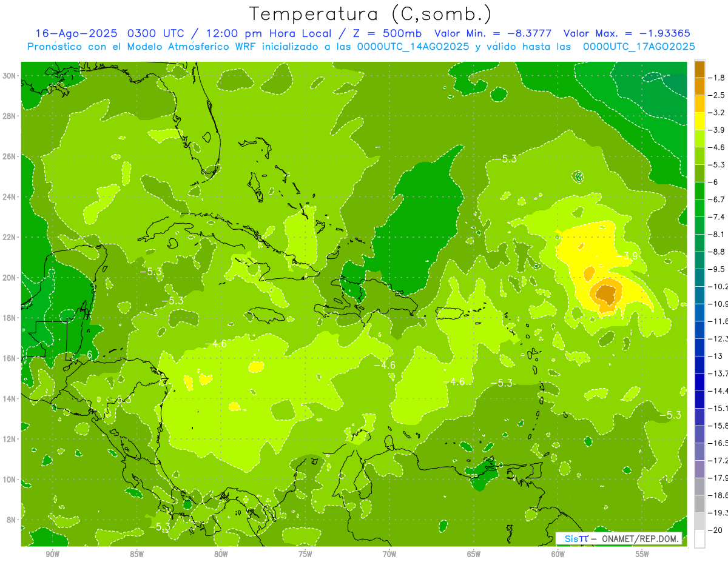Select the legend swatch between -4.6 and -5.3
The width and height of the screenshot is (728, 562).
(x=699, y=156)
